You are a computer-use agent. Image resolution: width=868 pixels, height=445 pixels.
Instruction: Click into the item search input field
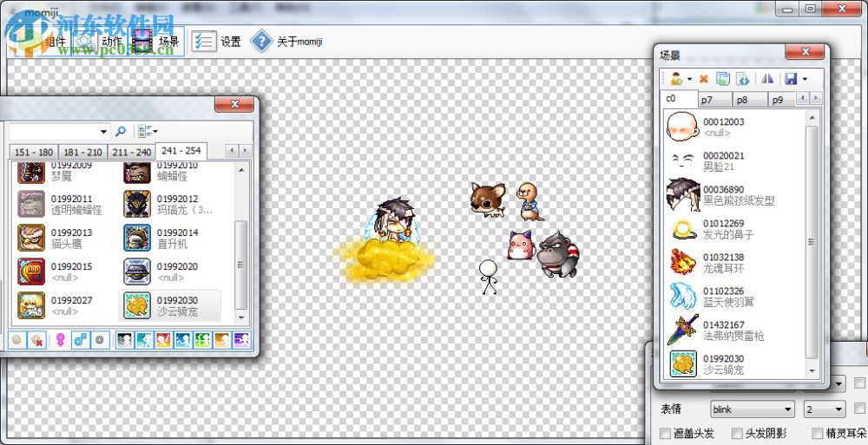click(x=54, y=132)
